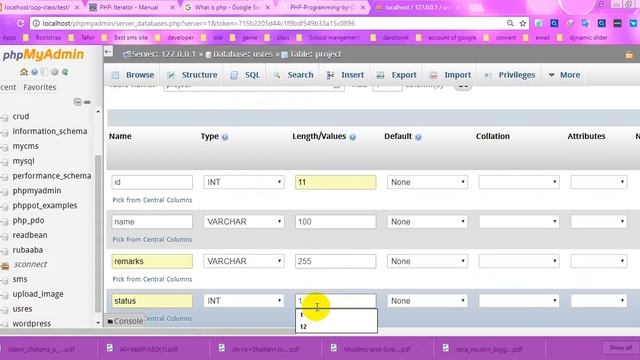This screenshot has height=360, width=640.
Task: Select the crud database in the tree
Action: click(x=21, y=116)
